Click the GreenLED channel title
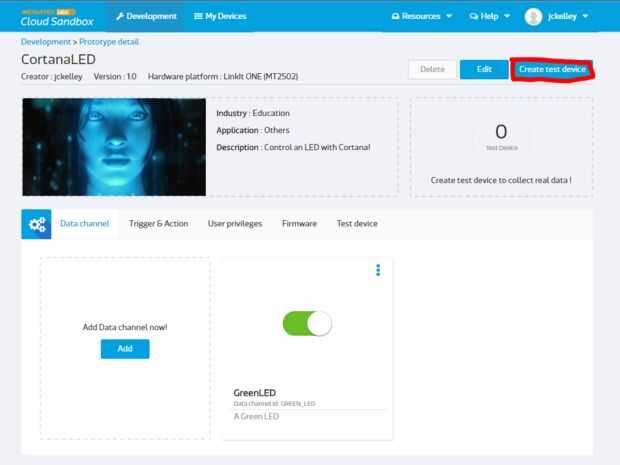The width and height of the screenshot is (620, 465). point(255,393)
